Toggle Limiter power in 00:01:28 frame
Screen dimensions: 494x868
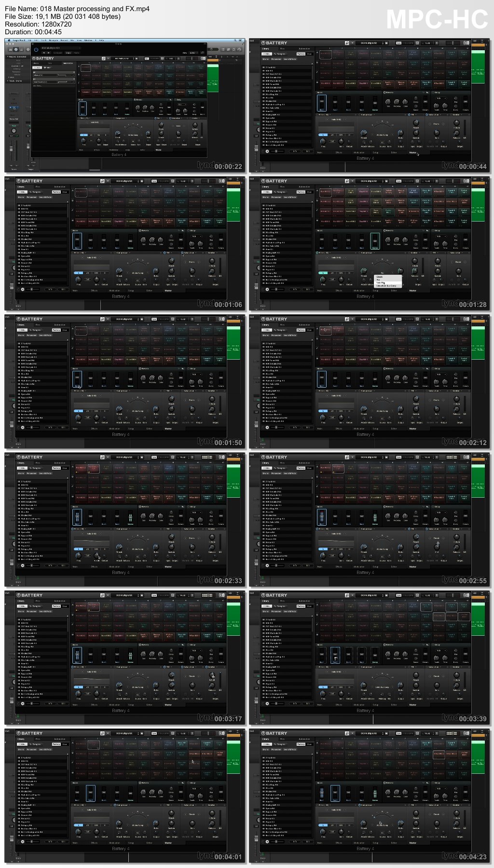tap(409, 252)
